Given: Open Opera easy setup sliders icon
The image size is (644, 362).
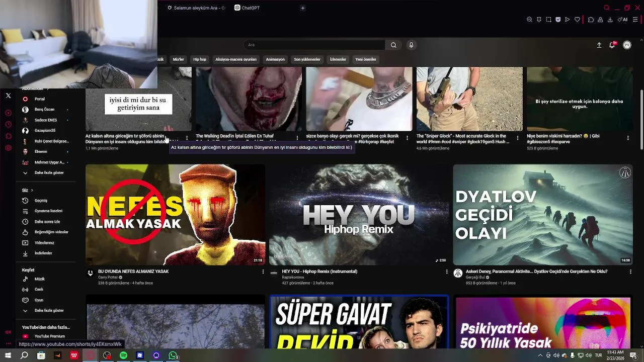Looking at the screenshot, I should point(635,20).
